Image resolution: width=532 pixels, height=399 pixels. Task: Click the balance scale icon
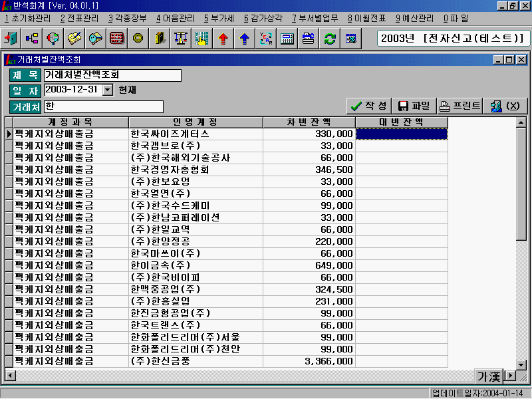[180, 39]
